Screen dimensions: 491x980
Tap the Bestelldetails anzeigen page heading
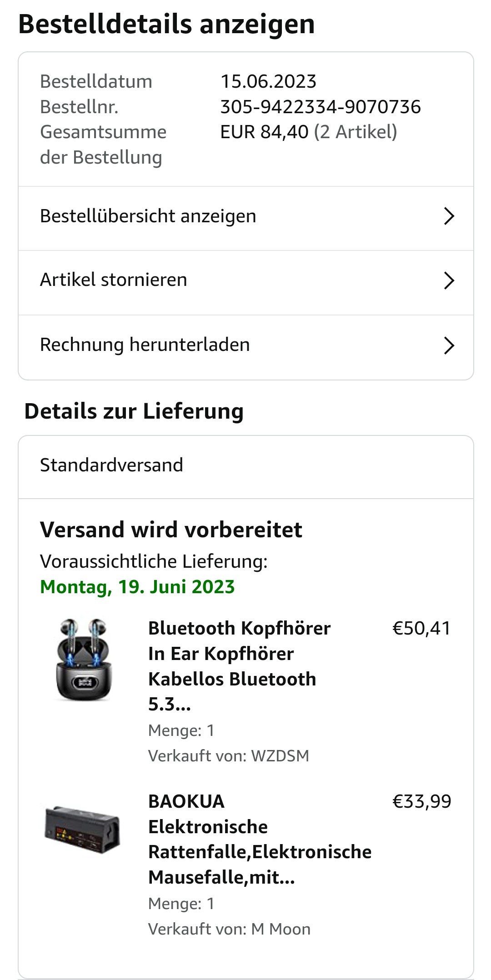click(166, 25)
